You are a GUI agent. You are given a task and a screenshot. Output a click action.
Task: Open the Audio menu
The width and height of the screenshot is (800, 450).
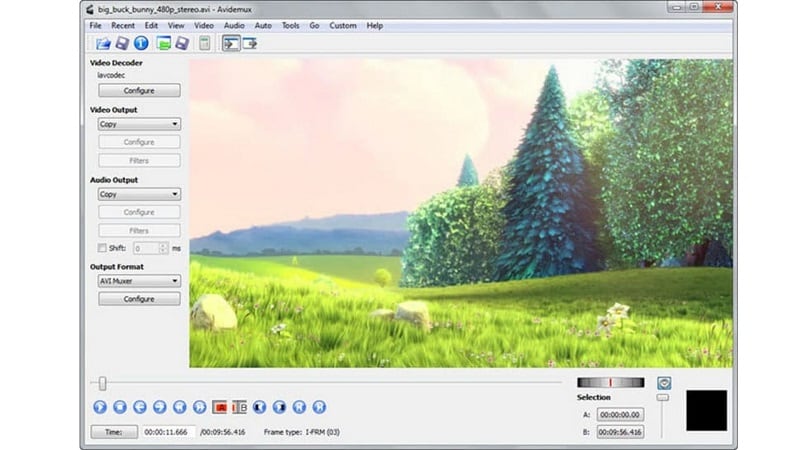(x=234, y=26)
